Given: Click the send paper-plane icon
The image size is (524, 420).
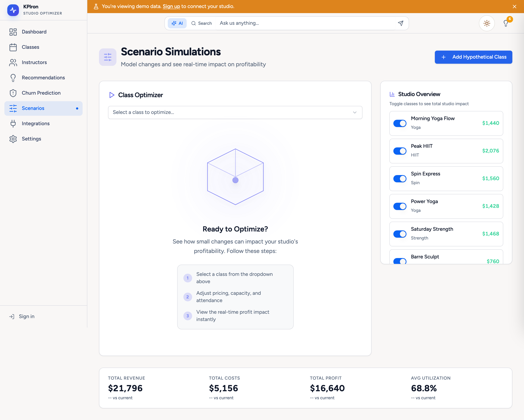Looking at the screenshot, I should (x=401, y=23).
